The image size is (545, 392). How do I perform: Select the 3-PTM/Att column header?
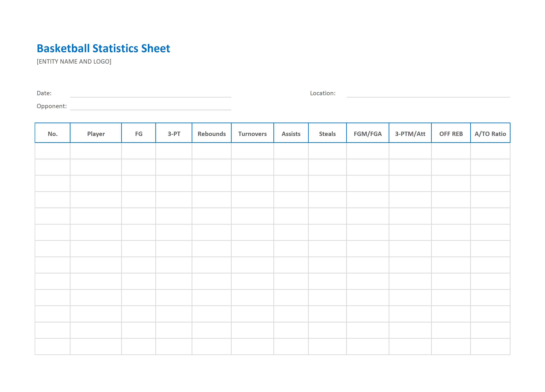tap(410, 133)
